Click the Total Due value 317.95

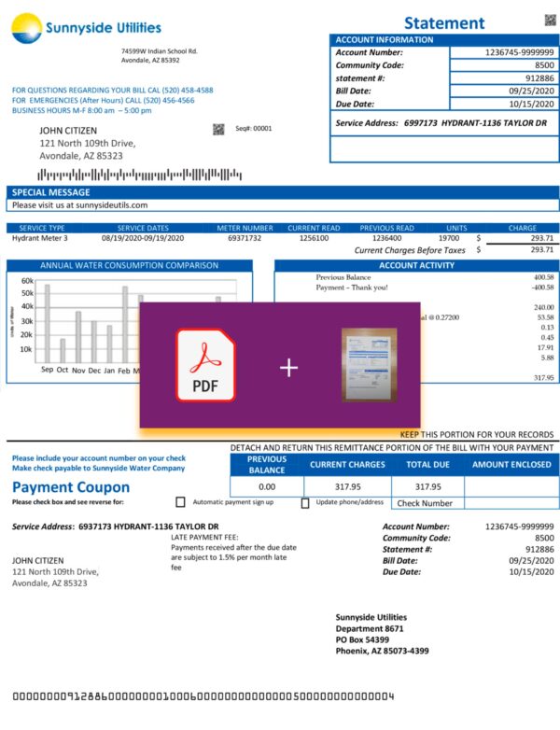pyautogui.click(x=427, y=486)
